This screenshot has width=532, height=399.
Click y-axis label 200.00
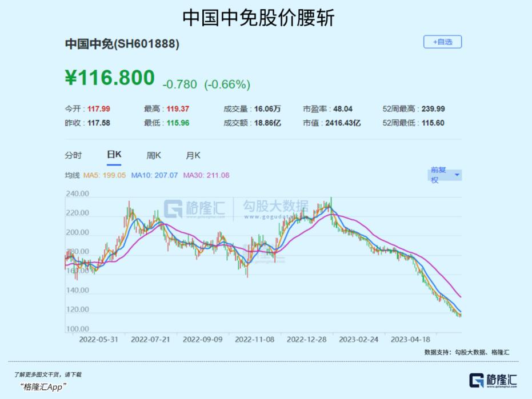pyautogui.click(x=77, y=232)
